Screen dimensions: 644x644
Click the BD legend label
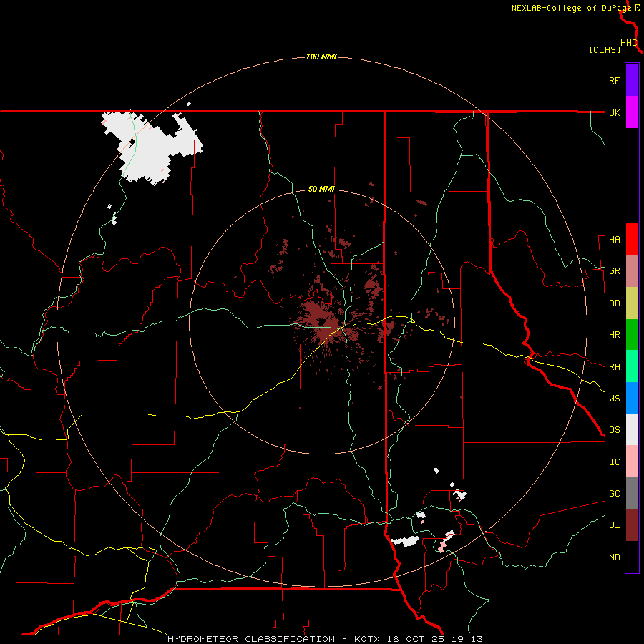coord(615,303)
